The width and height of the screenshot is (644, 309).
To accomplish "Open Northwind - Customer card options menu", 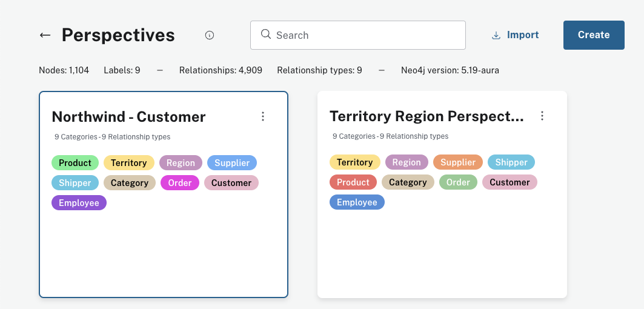I will point(263,116).
